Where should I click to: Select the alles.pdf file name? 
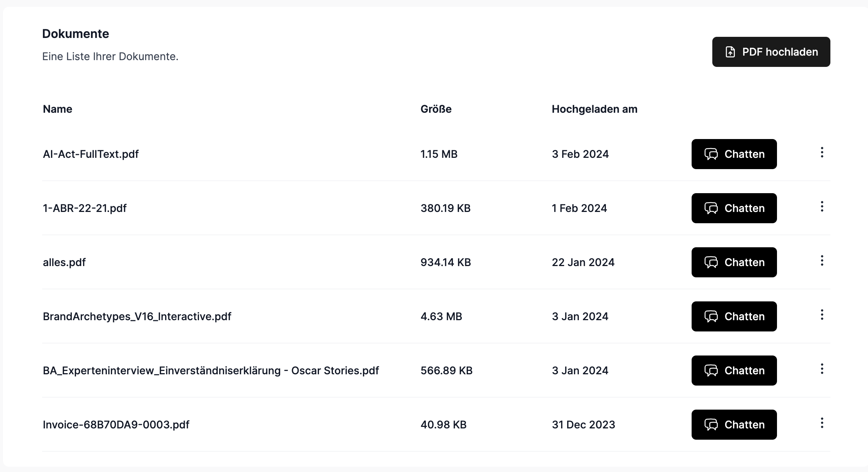click(64, 262)
